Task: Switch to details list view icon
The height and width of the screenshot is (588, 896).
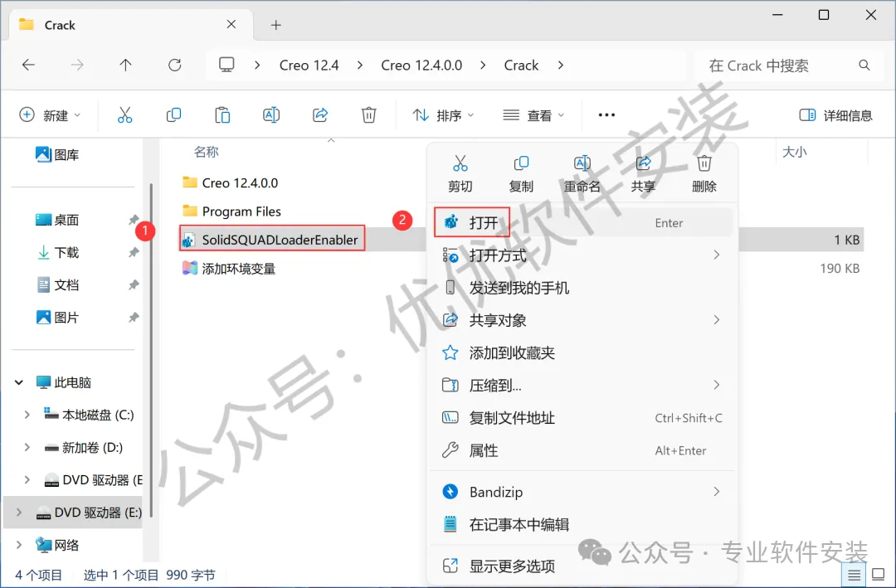Action: (854, 574)
